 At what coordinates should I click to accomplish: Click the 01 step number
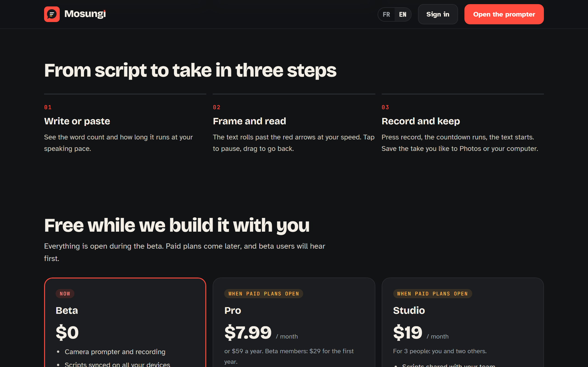click(48, 107)
